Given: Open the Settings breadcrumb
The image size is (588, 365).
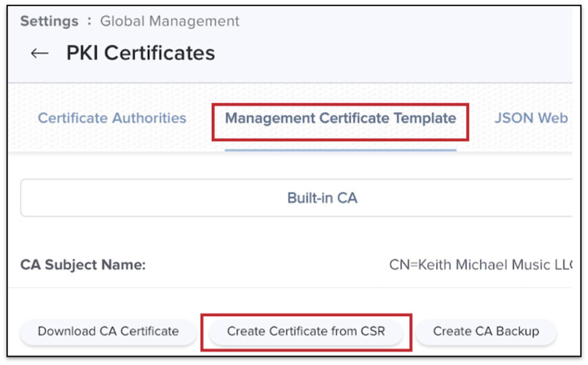Looking at the screenshot, I should 49,21.
